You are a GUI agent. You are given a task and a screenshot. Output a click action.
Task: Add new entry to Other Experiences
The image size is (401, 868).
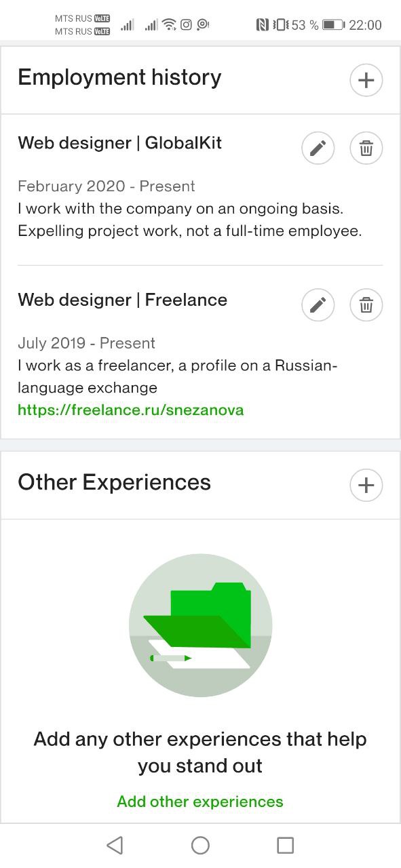coord(366,486)
